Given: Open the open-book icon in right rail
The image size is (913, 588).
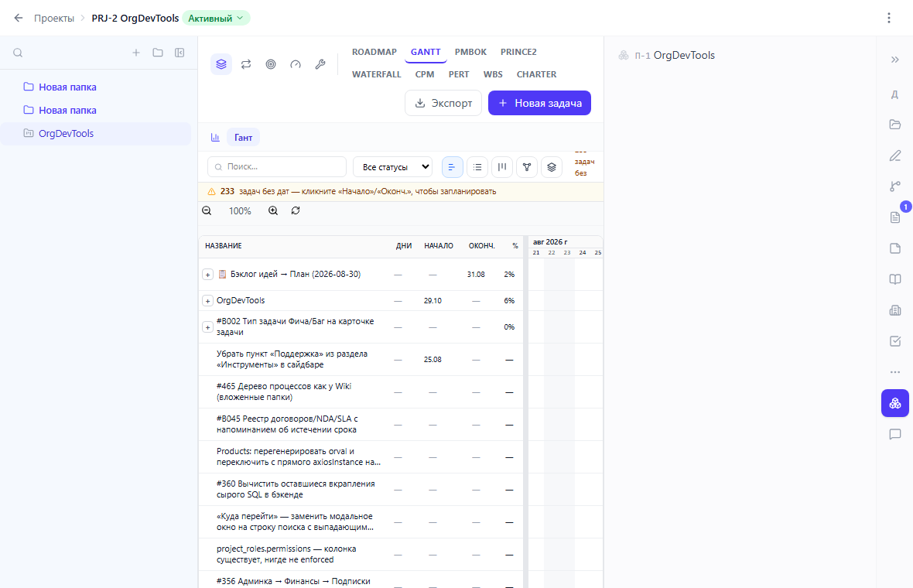Looking at the screenshot, I should pyautogui.click(x=895, y=279).
